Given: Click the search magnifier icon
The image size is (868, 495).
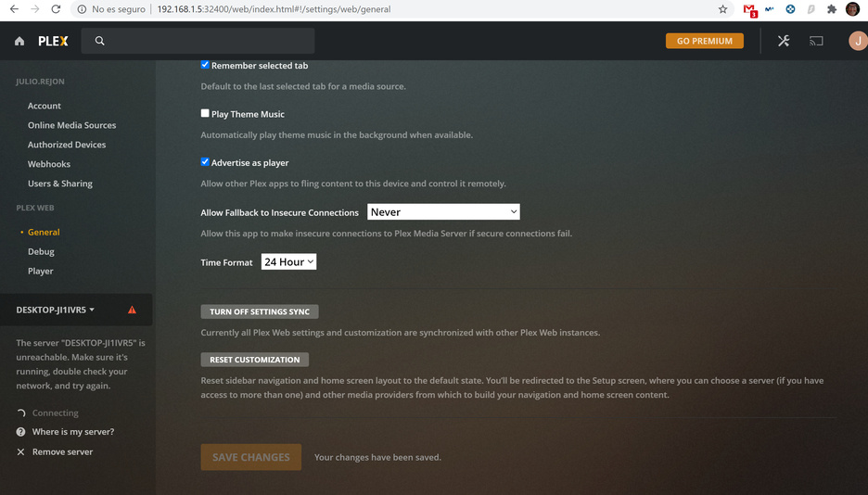Looking at the screenshot, I should point(99,41).
